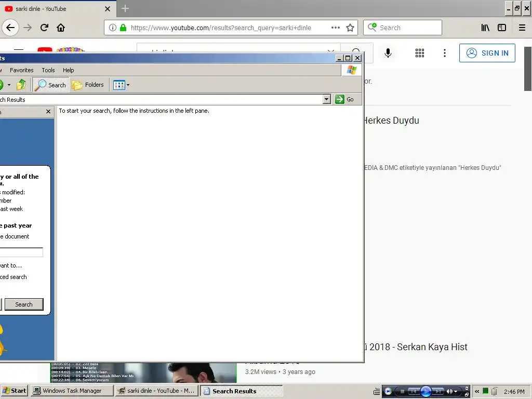Screen dimensions: 532x399
Task: Open the YouTube apps grid
Action: [x=420, y=53]
